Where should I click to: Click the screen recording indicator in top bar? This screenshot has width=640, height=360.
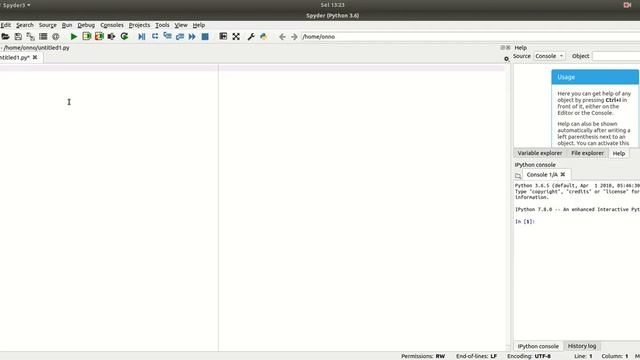(x=627, y=5)
